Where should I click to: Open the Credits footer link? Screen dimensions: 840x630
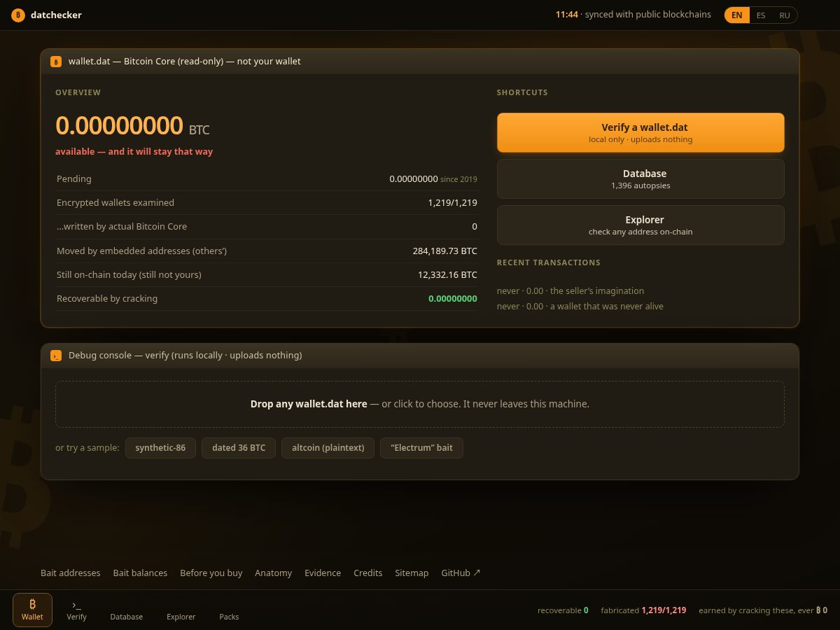pos(368,573)
